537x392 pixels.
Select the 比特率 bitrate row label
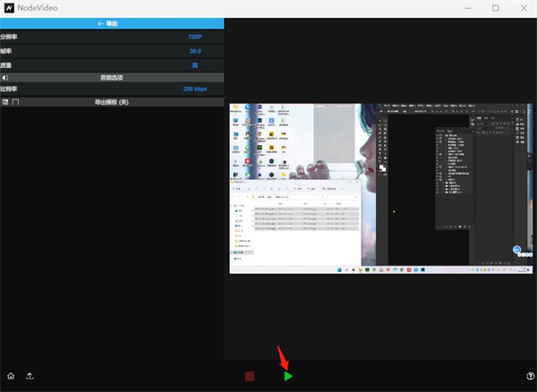(9, 89)
